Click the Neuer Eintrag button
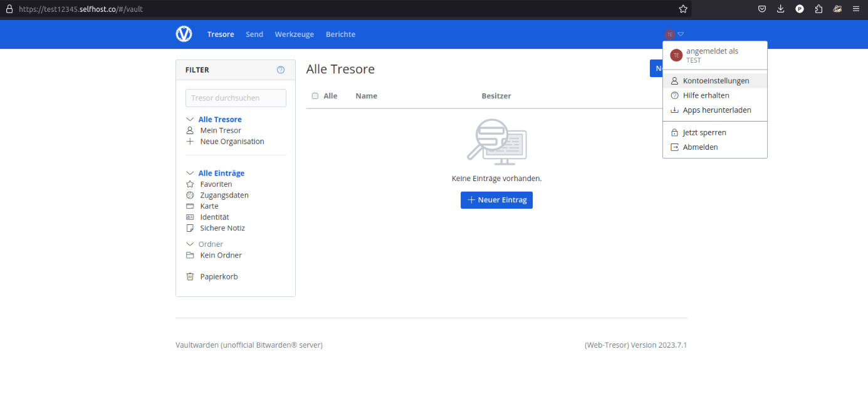This screenshot has height=396, width=868. [496, 200]
